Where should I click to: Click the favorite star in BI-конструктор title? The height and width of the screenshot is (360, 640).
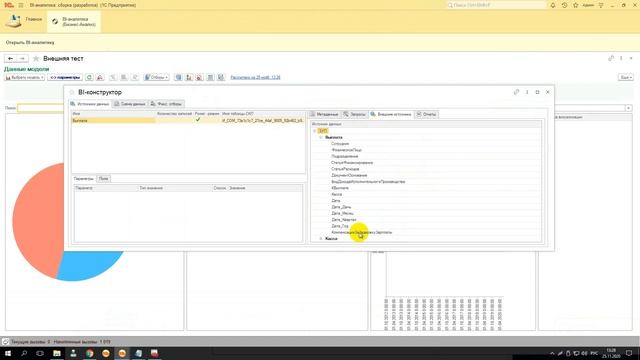[72, 92]
